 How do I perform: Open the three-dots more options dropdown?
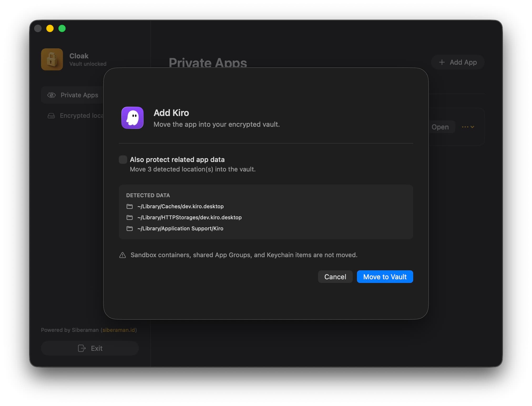pyautogui.click(x=468, y=127)
